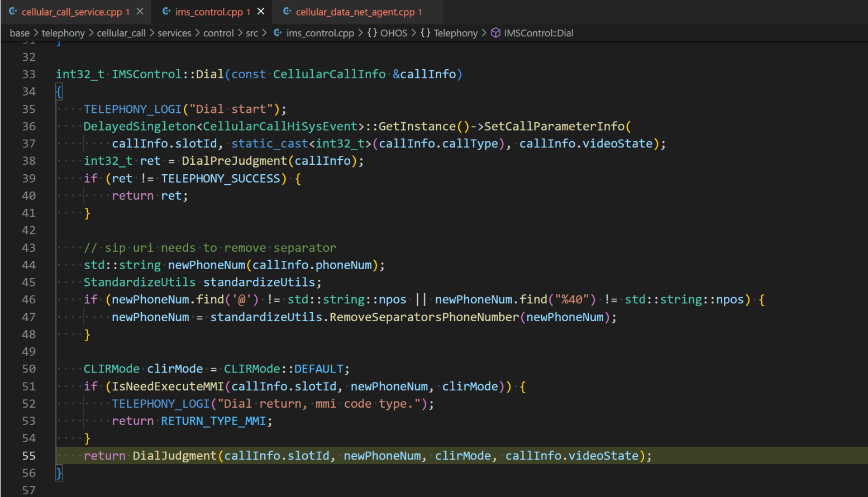Click the closing brace on line 56
This screenshot has height=497, width=868.
[59, 473]
